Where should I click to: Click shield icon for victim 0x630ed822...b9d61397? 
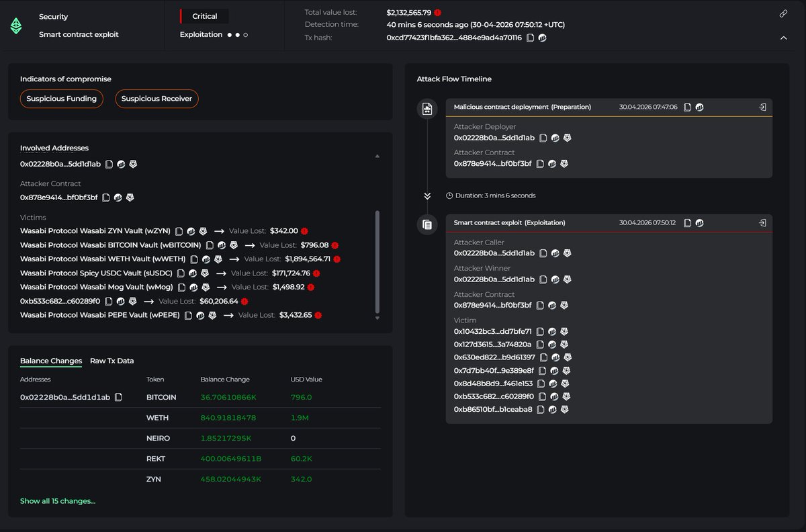click(x=568, y=357)
